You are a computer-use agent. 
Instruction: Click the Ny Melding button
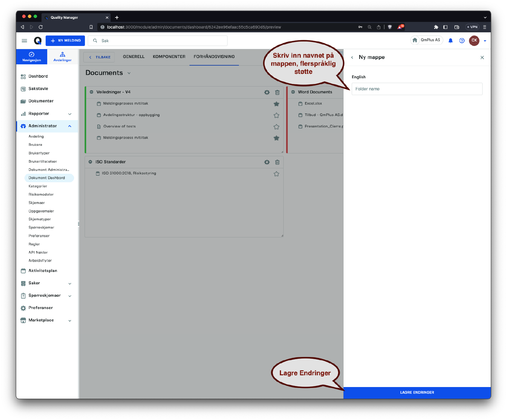click(x=65, y=41)
